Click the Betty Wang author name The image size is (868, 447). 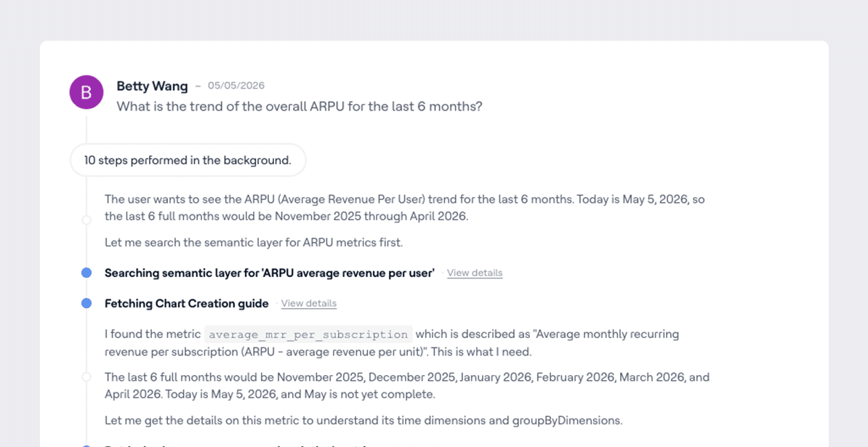(x=152, y=86)
